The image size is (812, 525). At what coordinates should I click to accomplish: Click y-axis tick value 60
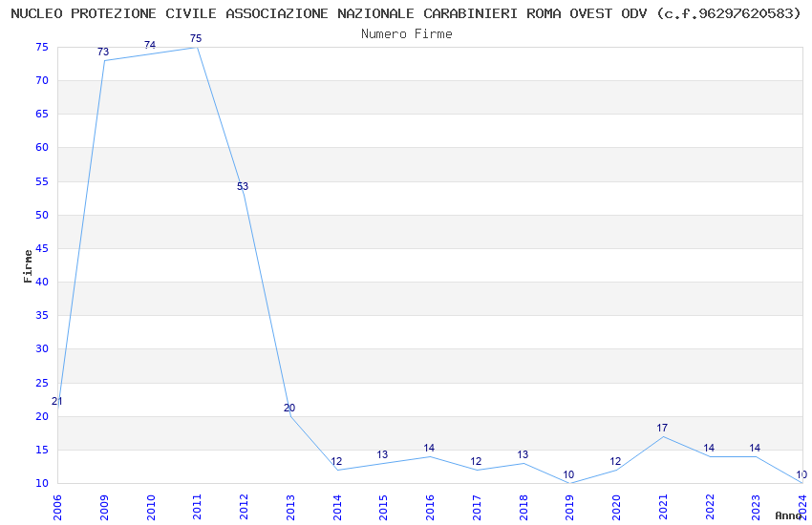(x=42, y=148)
